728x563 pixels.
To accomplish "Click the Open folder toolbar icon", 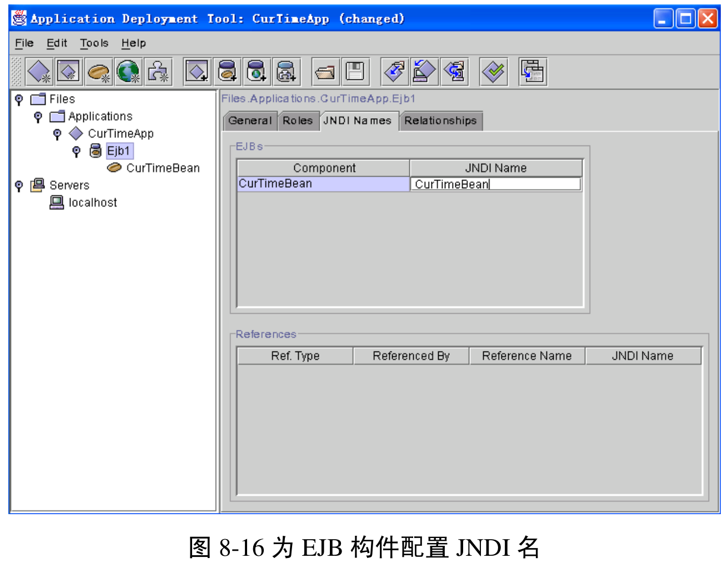I will click(325, 72).
